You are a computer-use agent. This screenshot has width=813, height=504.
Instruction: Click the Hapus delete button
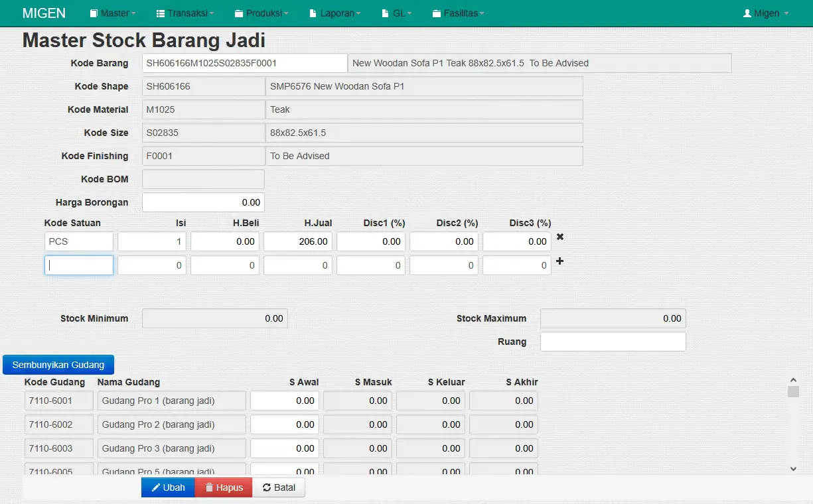[224, 487]
